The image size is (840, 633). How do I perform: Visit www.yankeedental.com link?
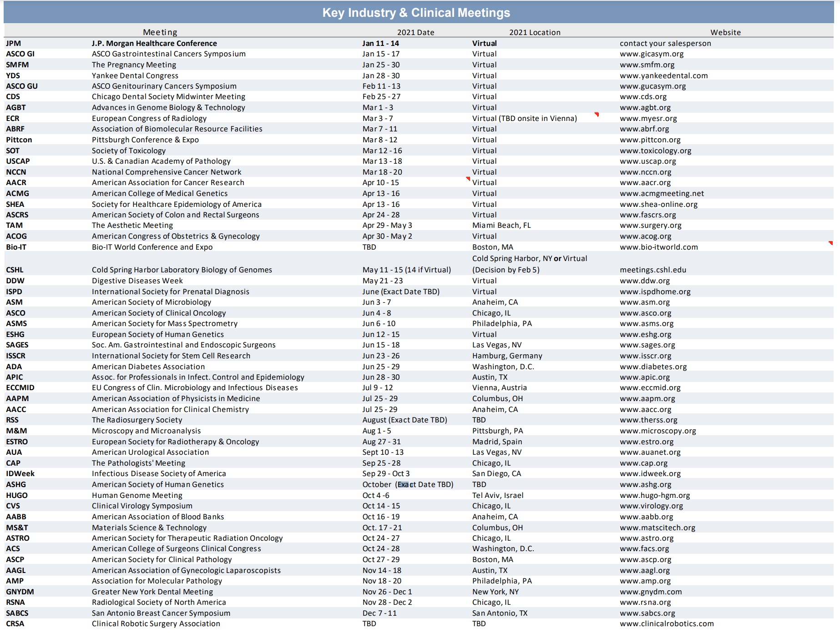(663, 75)
